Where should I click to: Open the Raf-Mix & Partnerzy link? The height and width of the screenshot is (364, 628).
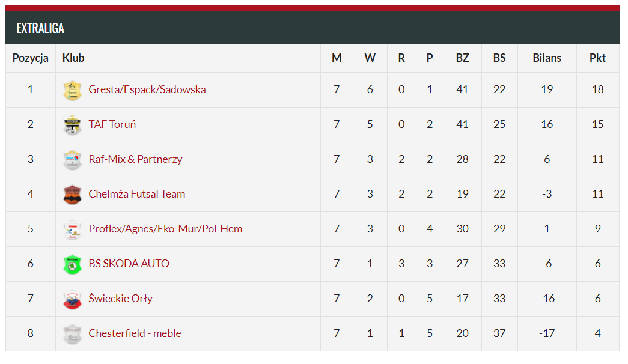[x=135, y=159]
